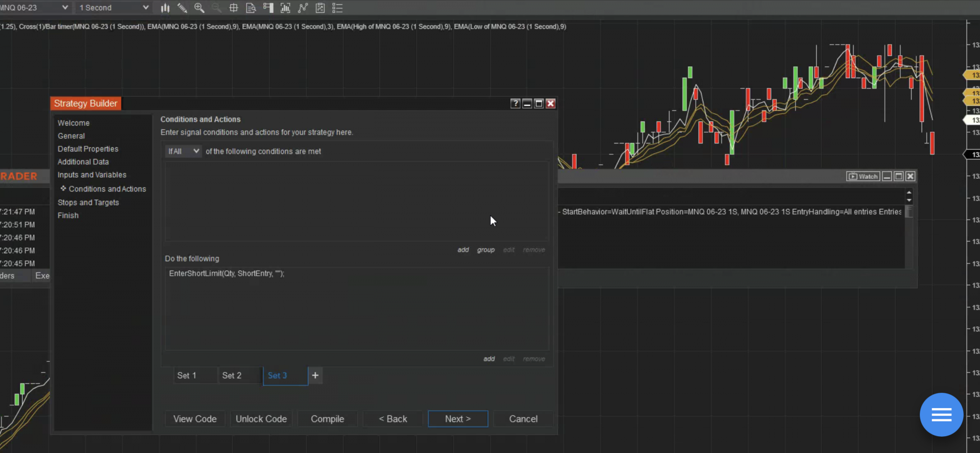
Task: Close the Strategy Builder window
Action: (x=551, y=104)
